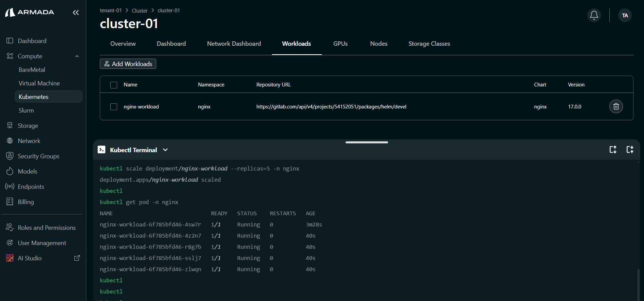
Task: Click the cluster-01 page title
Action: click(x=129, y=24)
